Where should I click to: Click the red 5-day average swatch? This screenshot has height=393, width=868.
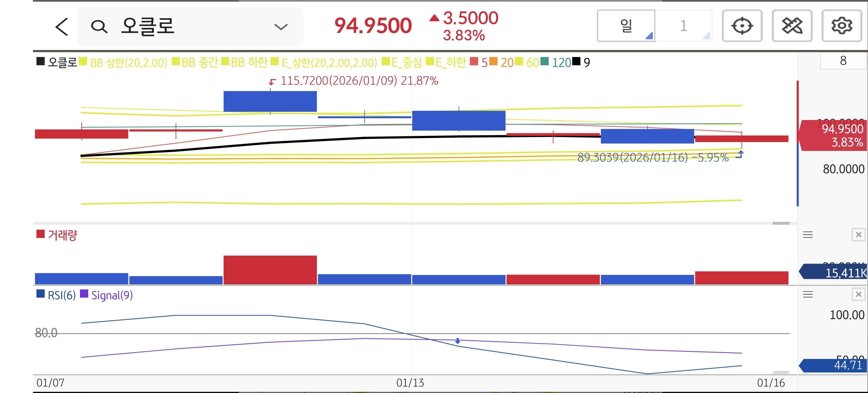(474, 62)
